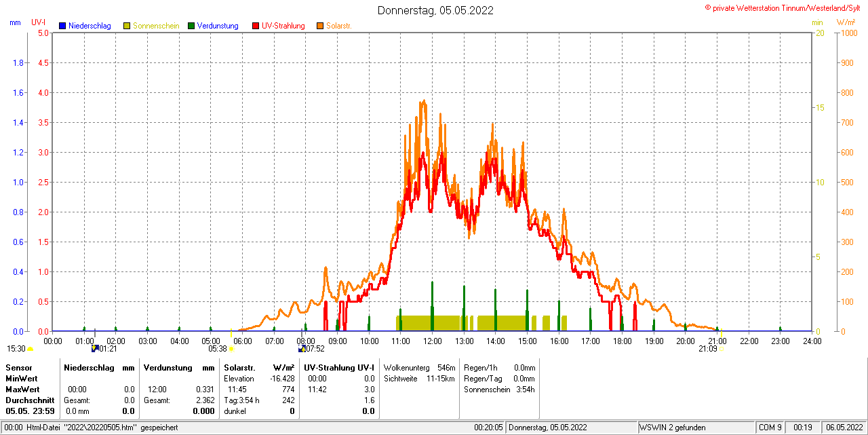Viewport: 868px width, 435px height.
Task: Click the 'Verdunstung mm' column header
Action: (x=179, y=367)
